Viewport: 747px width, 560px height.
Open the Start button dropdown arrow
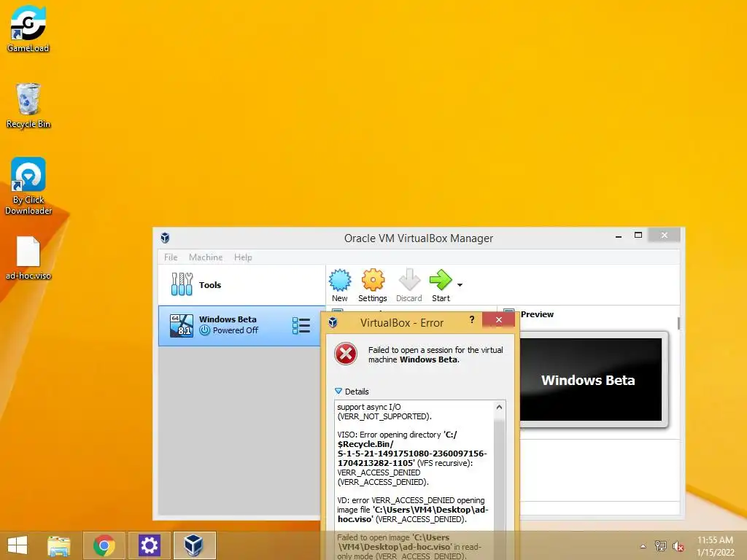pos(460,285)
